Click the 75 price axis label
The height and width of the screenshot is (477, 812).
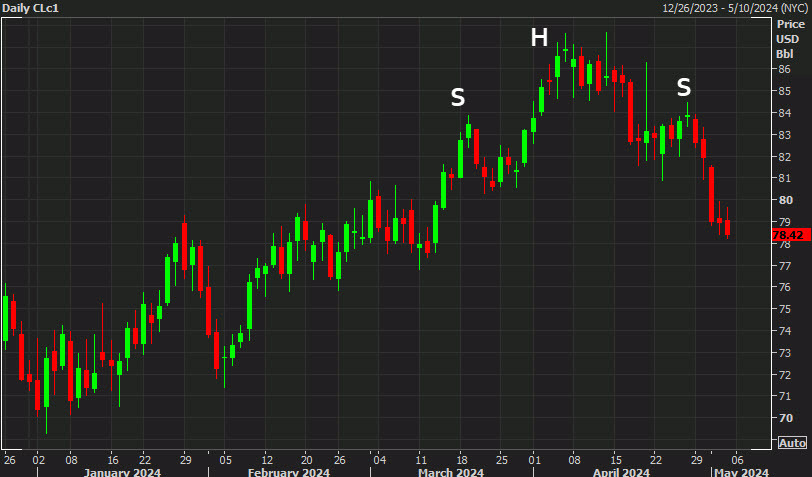coord(784,309)
